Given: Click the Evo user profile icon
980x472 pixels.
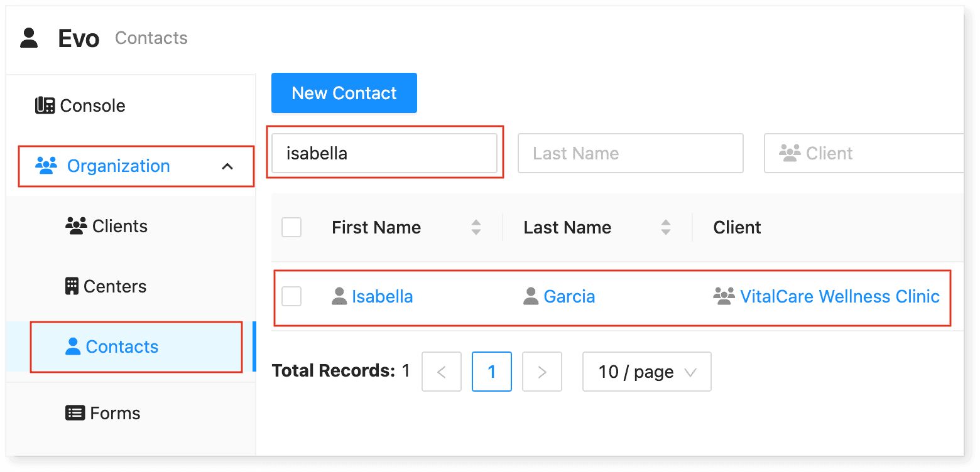Looking at the screenshot, I should (29, 38).
